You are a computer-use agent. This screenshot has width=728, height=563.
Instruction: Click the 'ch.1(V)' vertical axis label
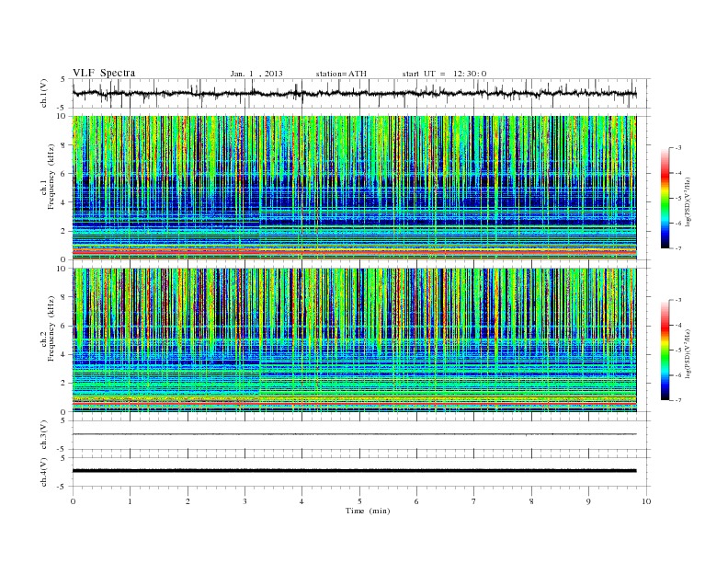(44, 94)
